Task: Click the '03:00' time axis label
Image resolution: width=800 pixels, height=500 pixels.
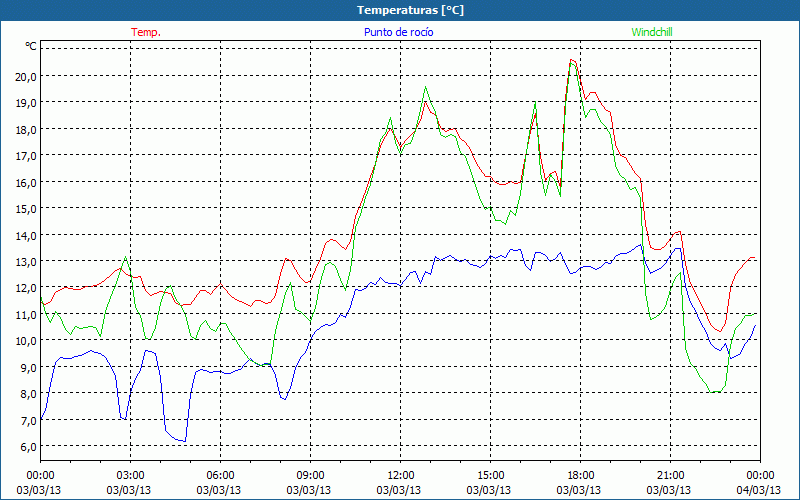Action: pyautogui.click(x=130, y=476)
